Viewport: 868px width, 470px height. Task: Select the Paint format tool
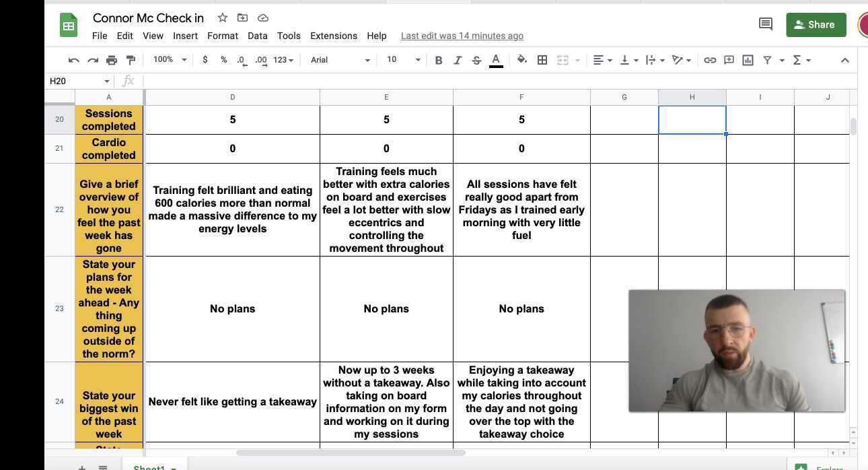coord(131,60)
